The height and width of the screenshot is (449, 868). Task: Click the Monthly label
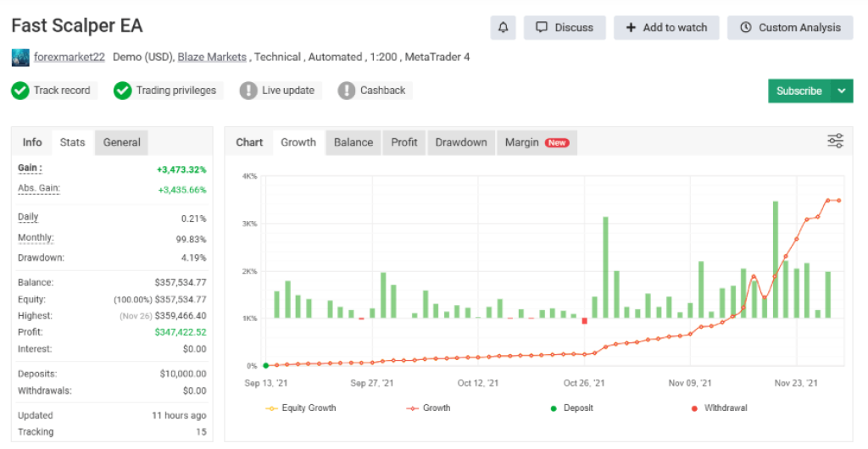pyautogui.click(x=36, y=238)
